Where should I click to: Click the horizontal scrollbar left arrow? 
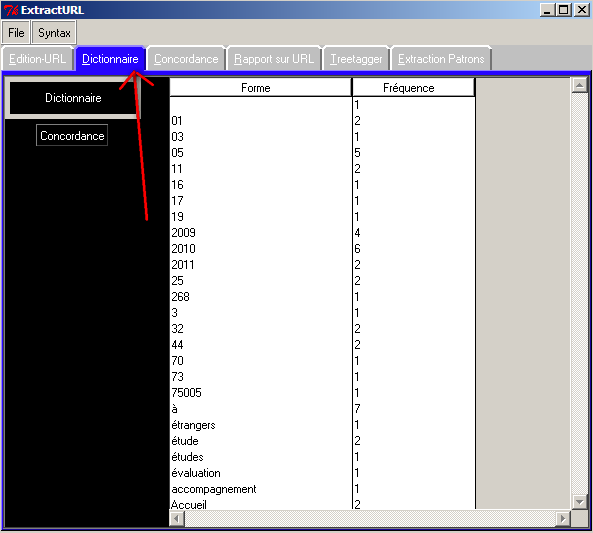pos(177,518)
